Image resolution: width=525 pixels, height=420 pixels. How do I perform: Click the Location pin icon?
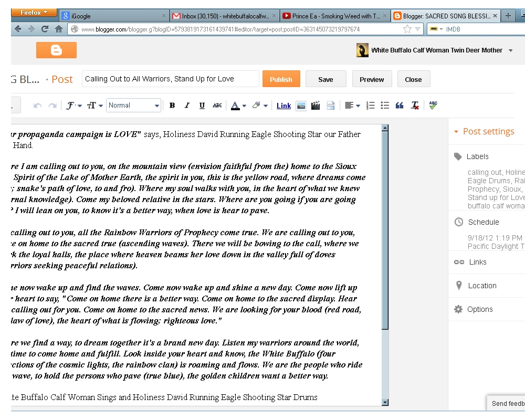(x=459, y=286)
